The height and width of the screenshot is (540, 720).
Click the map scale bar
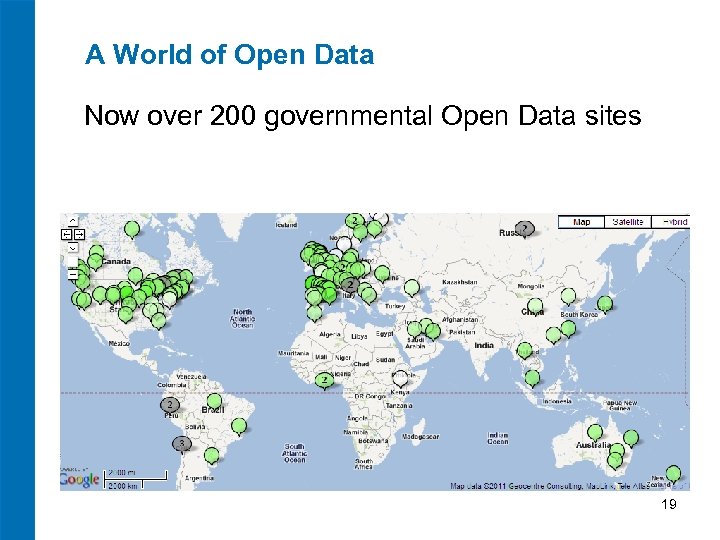point(135,479)
